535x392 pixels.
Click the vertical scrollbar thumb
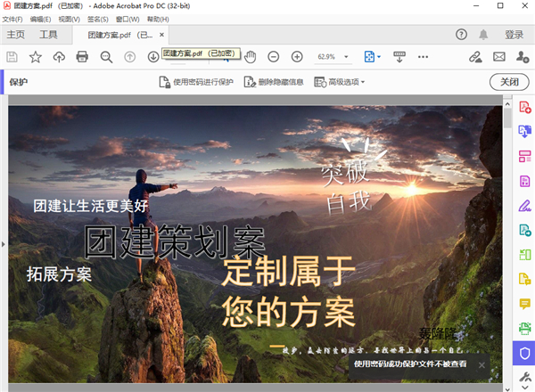507,118
